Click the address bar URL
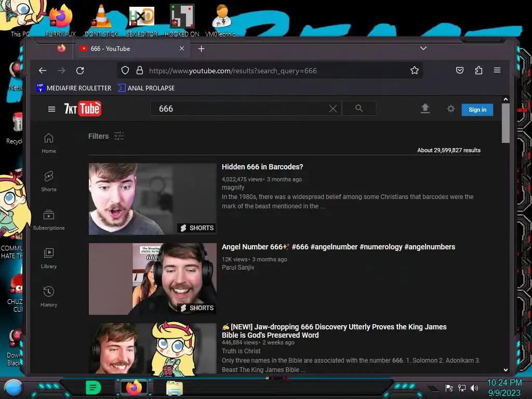This screenshot has width=532, height=399. tap(233, 71)
